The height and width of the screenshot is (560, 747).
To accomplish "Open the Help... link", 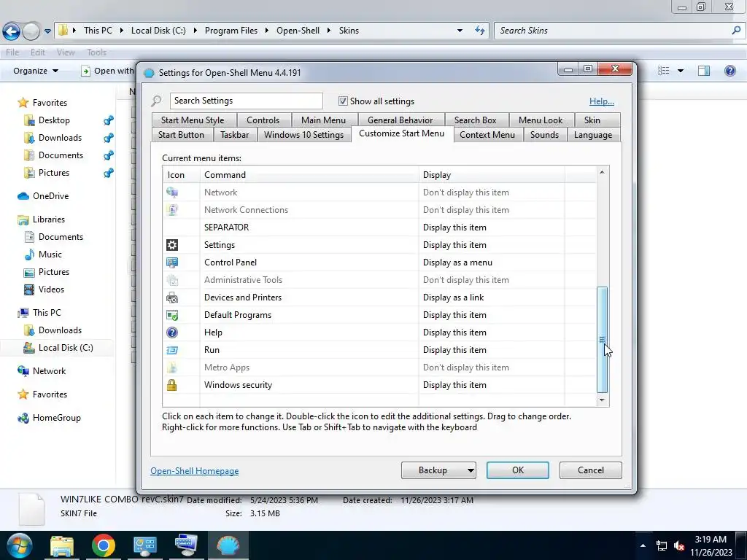I will click(x=602, y=101).
